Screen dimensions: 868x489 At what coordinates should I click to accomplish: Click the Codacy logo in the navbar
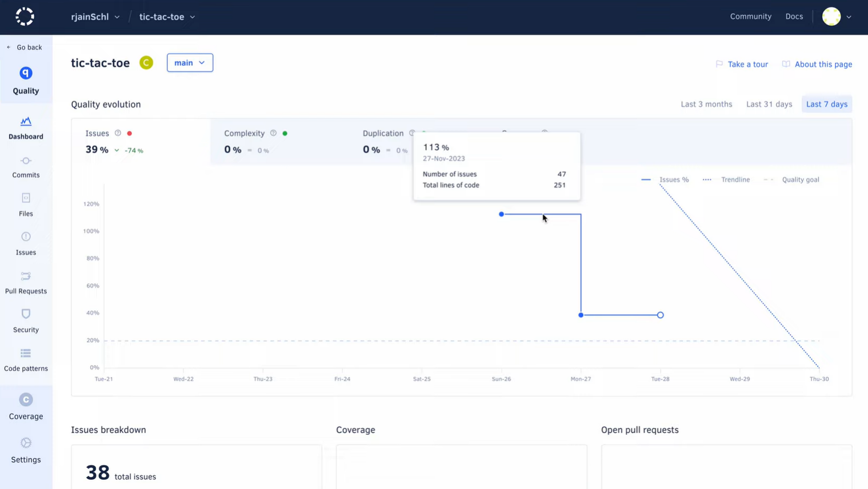coord(25,17)
